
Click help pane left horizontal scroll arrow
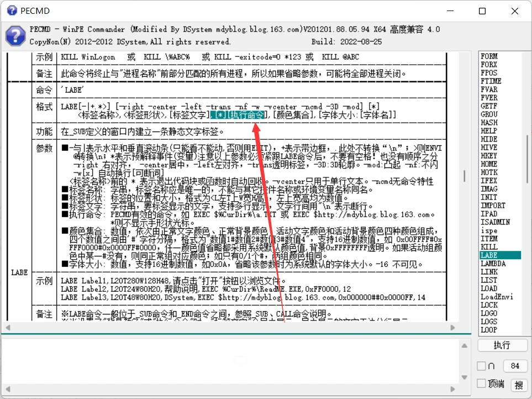coord(8,328)
